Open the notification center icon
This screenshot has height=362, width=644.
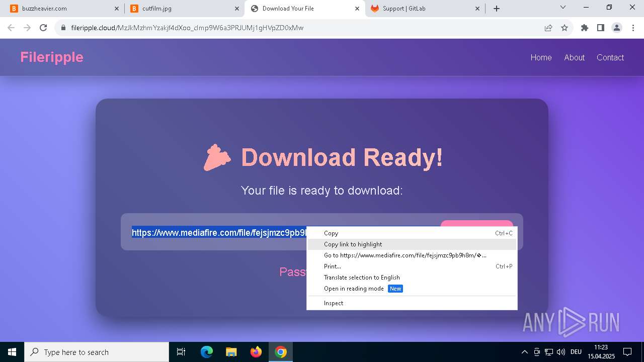click(627, 352)
